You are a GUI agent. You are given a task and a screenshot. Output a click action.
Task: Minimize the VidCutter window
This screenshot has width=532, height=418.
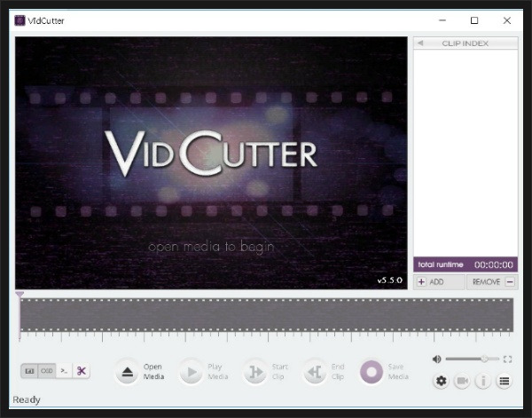[442, 20]
